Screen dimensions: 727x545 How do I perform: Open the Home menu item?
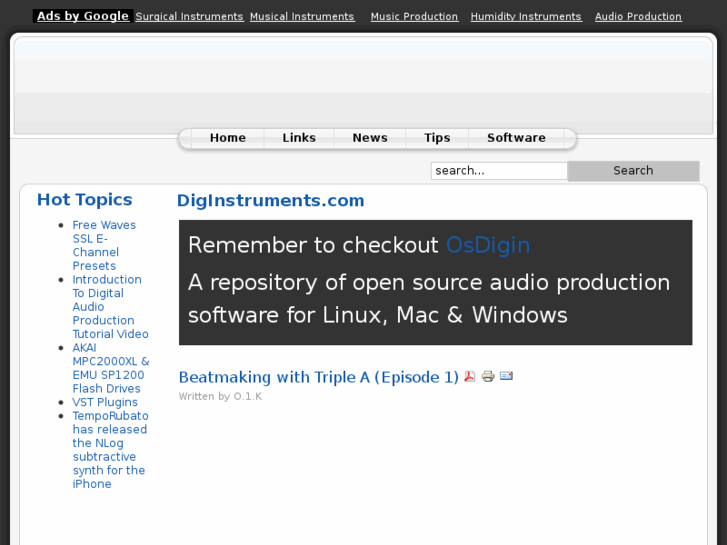point(228,138)
